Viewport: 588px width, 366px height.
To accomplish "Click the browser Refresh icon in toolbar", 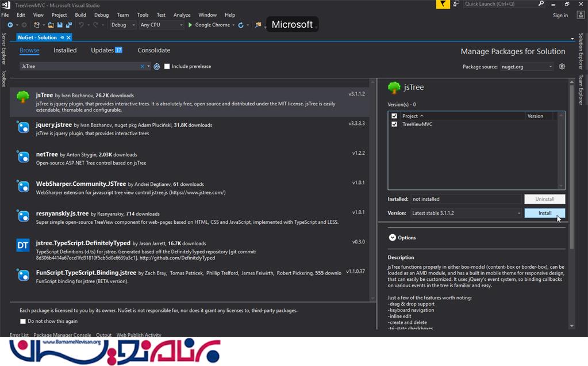I will pos(241,25).
